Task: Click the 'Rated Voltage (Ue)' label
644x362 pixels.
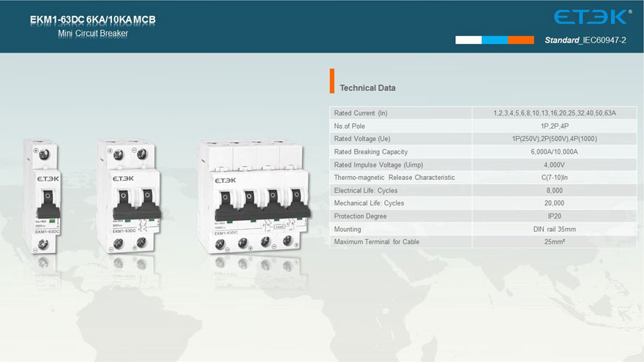Action: pyautogui.click(x=362, y=139)
